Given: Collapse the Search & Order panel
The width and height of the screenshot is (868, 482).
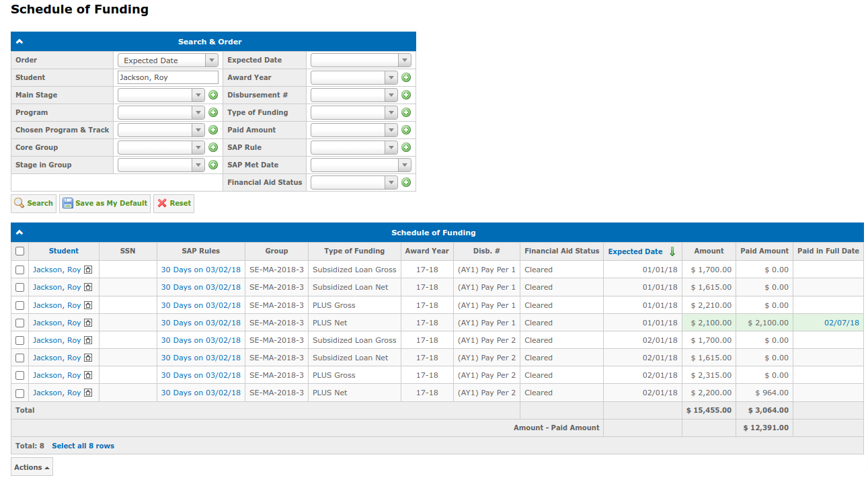Looking at the screenshot, I should point(19,42).
